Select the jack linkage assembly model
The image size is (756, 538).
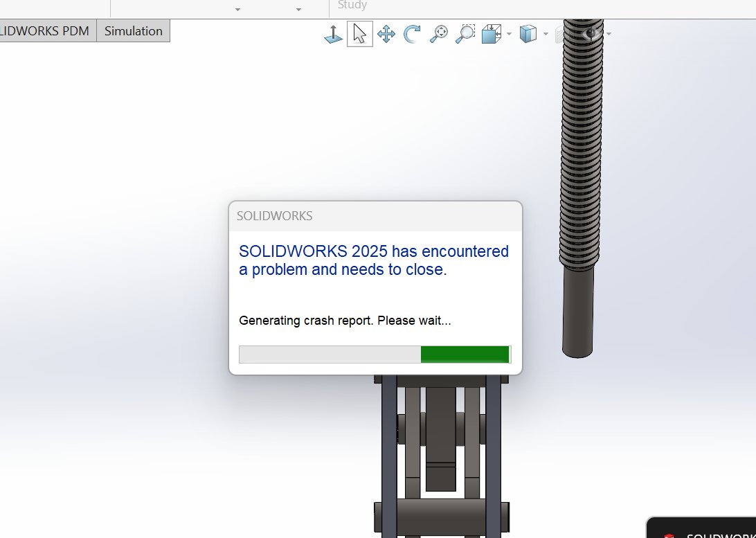pos(441,456)
